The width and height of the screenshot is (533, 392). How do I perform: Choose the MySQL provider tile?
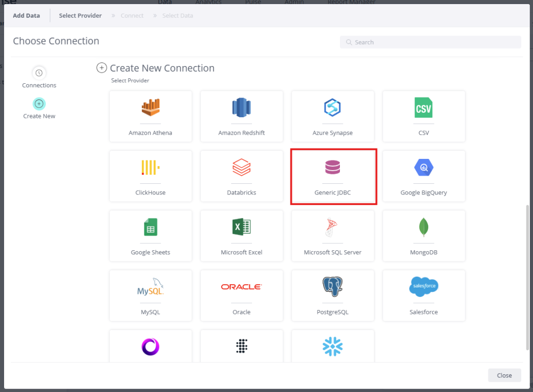(150, 296)
